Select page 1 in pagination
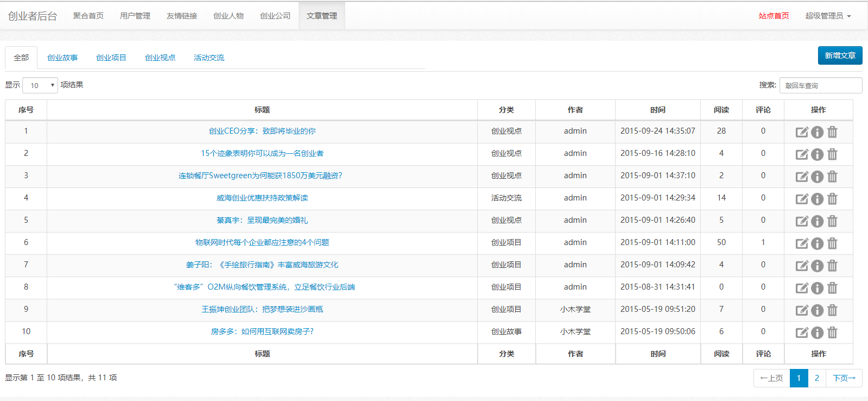The image size is (868, 401). (x=799, y=378)
